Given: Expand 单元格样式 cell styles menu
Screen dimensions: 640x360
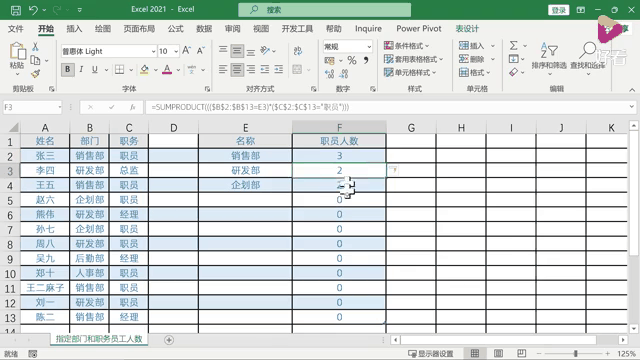Looking at the screenshot, I should 410,73.
